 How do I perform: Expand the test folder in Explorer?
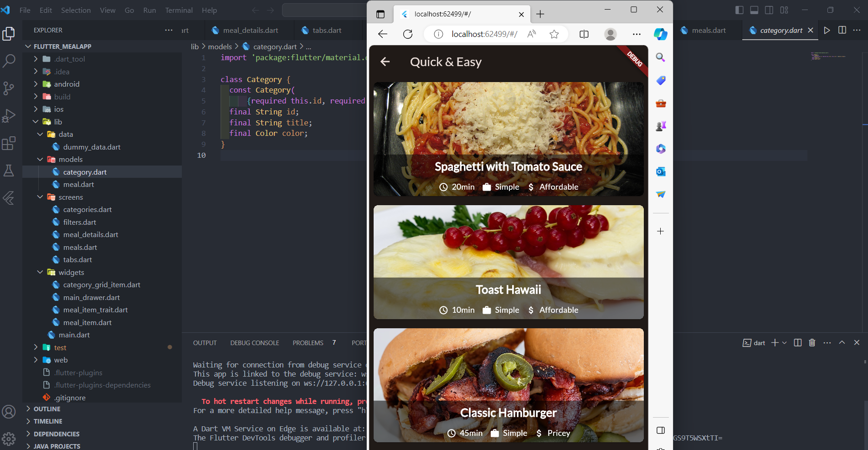[59, 347]
